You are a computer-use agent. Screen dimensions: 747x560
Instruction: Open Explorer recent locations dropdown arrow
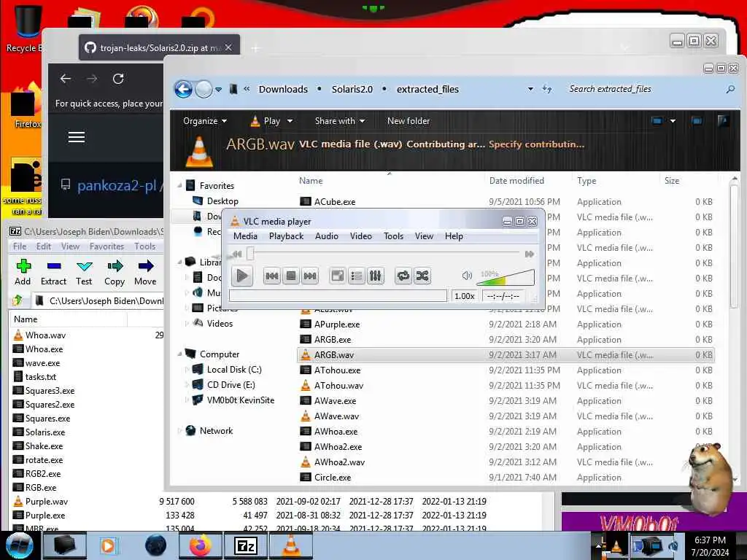218,89
